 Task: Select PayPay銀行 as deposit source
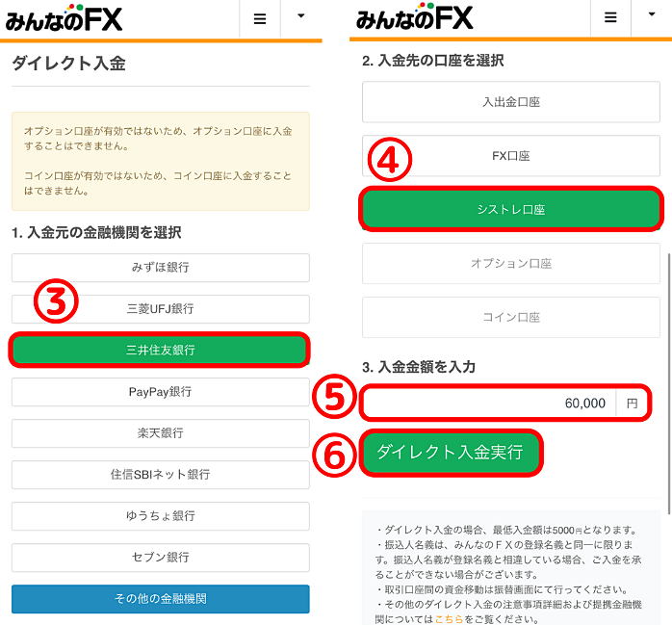pos(160,392)
